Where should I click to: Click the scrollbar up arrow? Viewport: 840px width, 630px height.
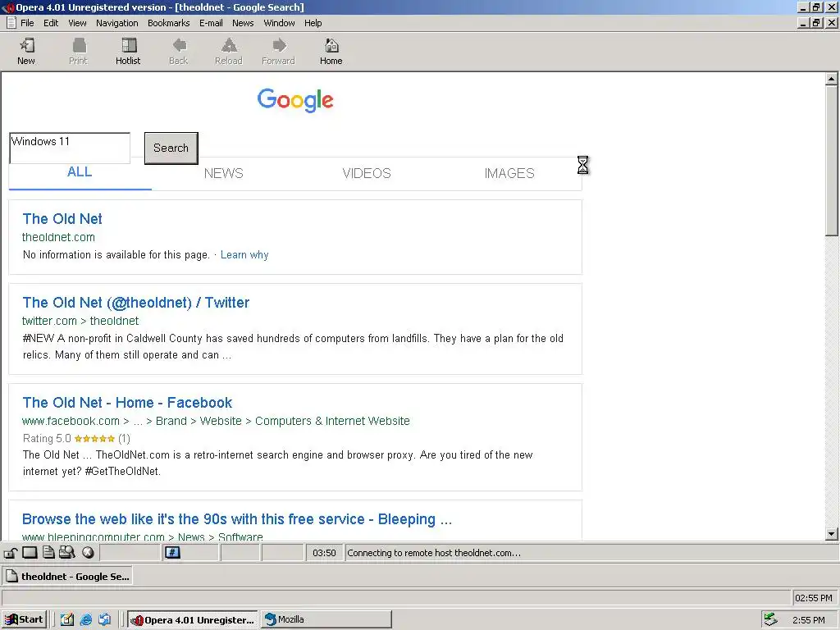click(831, 80)
